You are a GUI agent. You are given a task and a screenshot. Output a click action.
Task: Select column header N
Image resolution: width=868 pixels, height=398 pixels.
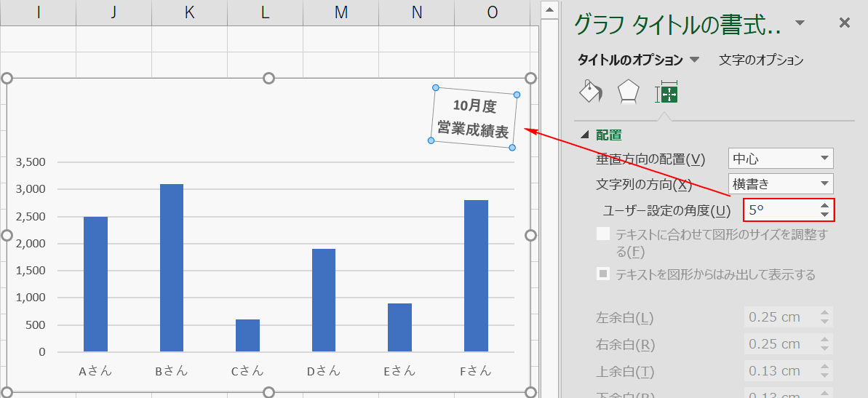pos(416,12)
